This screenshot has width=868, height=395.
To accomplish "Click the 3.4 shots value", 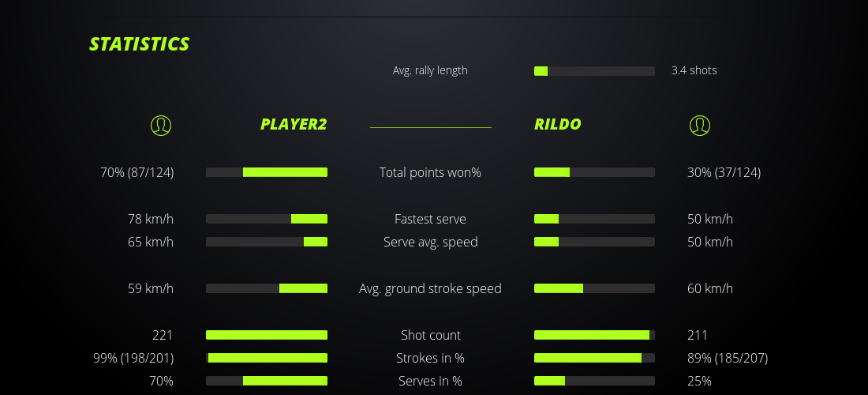I will [694, 70].
